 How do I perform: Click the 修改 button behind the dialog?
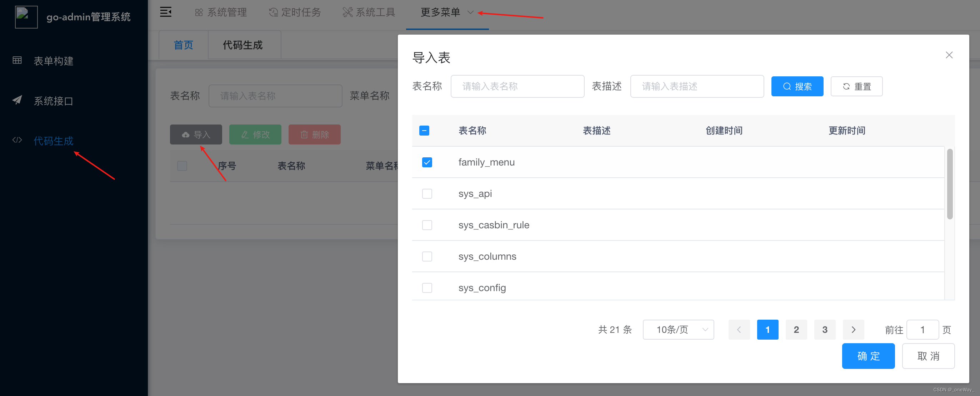(x=255, y=134)
